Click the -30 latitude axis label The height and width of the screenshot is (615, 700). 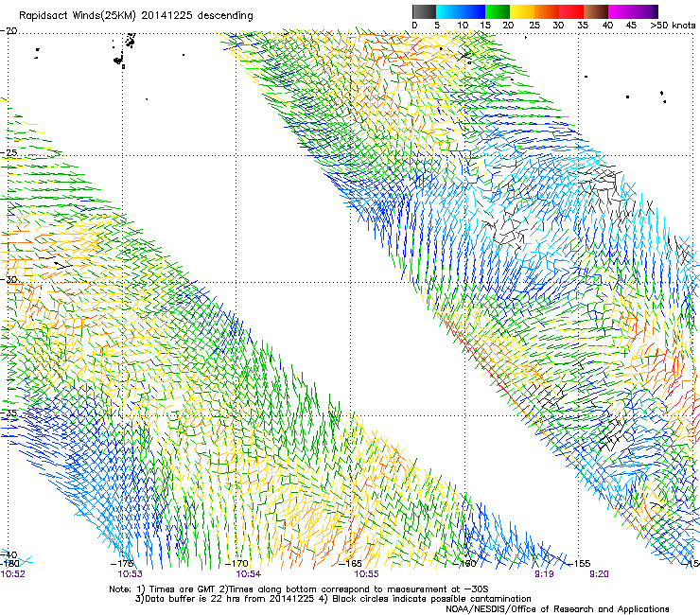(x=9, y=280)
